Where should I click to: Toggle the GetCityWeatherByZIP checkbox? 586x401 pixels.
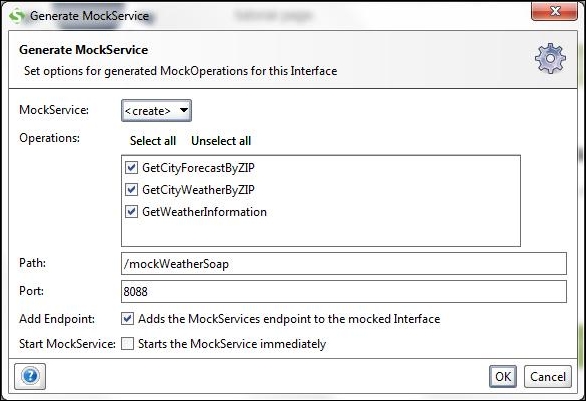click(x=131, y=189)
